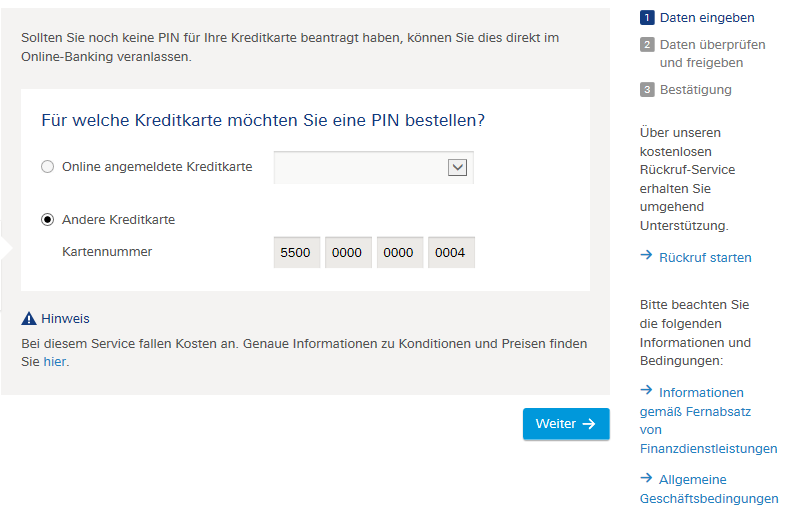Click the third card number field
This screenshot has height=520, width=797.
400,252
